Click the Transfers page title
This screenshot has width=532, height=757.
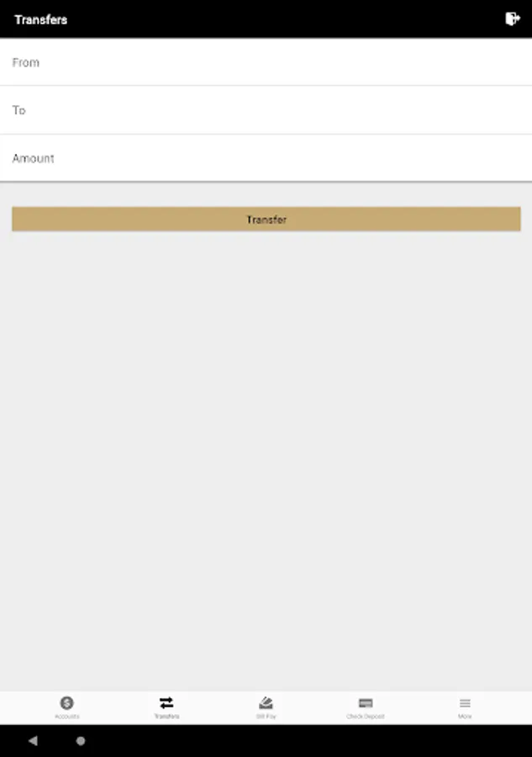coord(41,20)
